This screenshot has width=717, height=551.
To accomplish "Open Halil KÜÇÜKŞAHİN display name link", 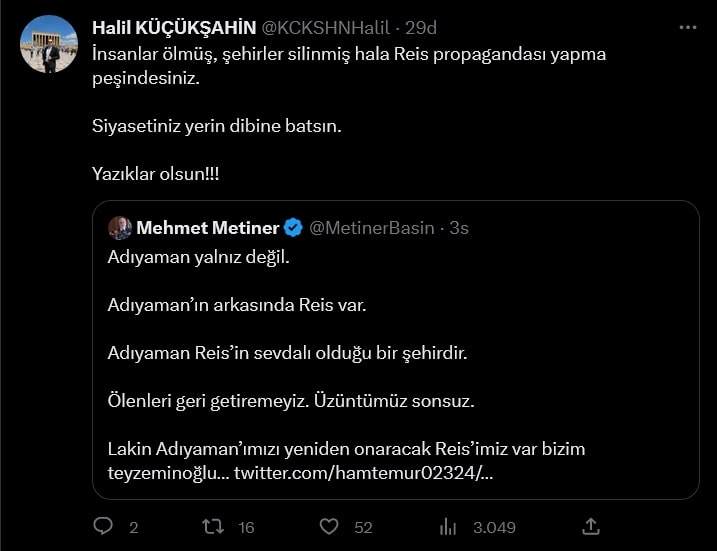I will tap(173, 27).
